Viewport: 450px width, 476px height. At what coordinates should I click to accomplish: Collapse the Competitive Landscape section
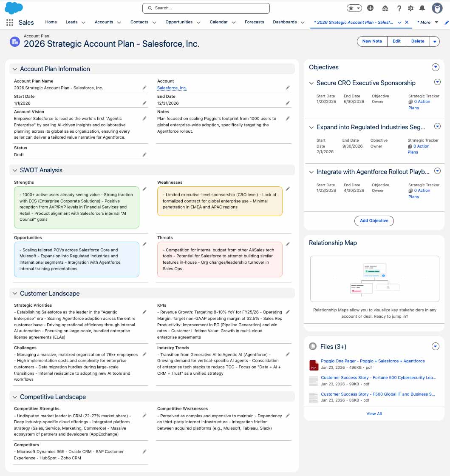(x=14, y=397)
